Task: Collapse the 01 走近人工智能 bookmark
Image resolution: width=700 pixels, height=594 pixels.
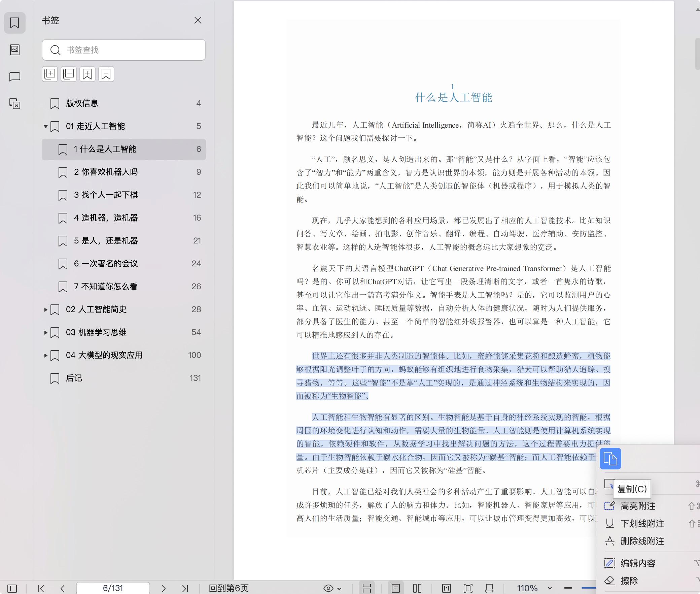Action: tap(46, 127)
